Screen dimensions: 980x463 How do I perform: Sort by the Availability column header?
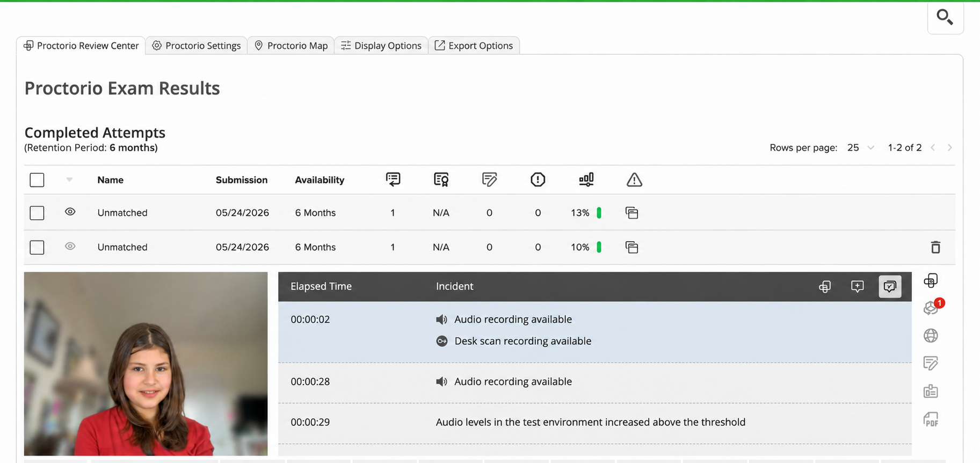click(320, 180)
